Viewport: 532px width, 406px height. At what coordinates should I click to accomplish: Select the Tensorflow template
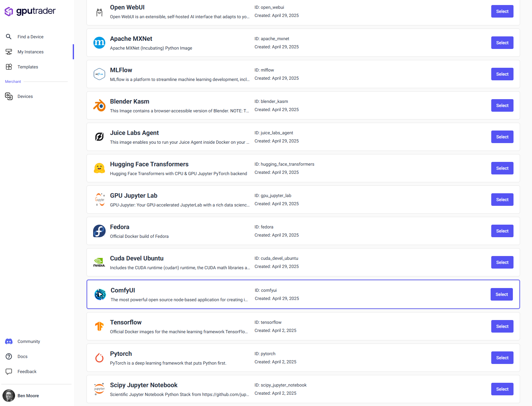pos(502,326)
